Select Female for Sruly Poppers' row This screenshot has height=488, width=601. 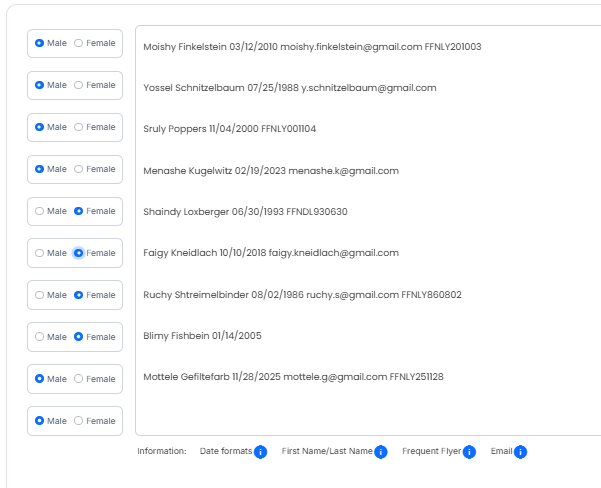(x=78, y=127)
